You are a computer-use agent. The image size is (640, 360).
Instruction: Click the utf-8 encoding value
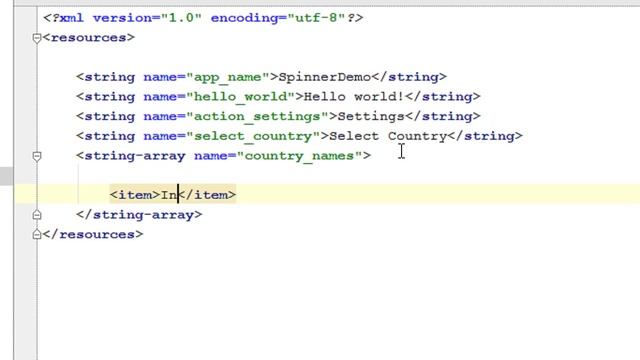pyautogui.click(x=316, y=18)
